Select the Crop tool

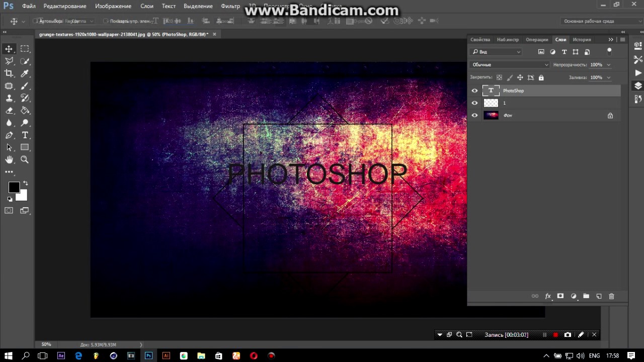9,73
